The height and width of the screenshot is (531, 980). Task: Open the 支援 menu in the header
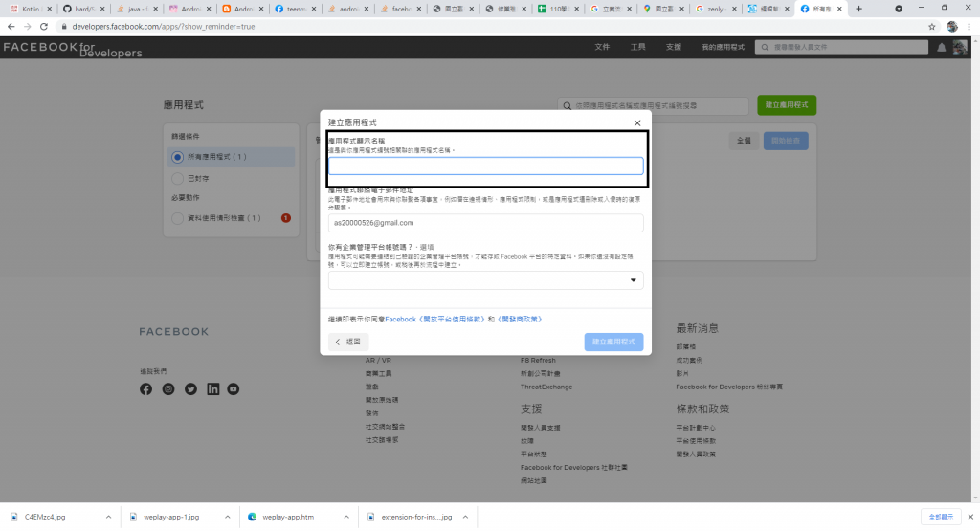[673, 47]
